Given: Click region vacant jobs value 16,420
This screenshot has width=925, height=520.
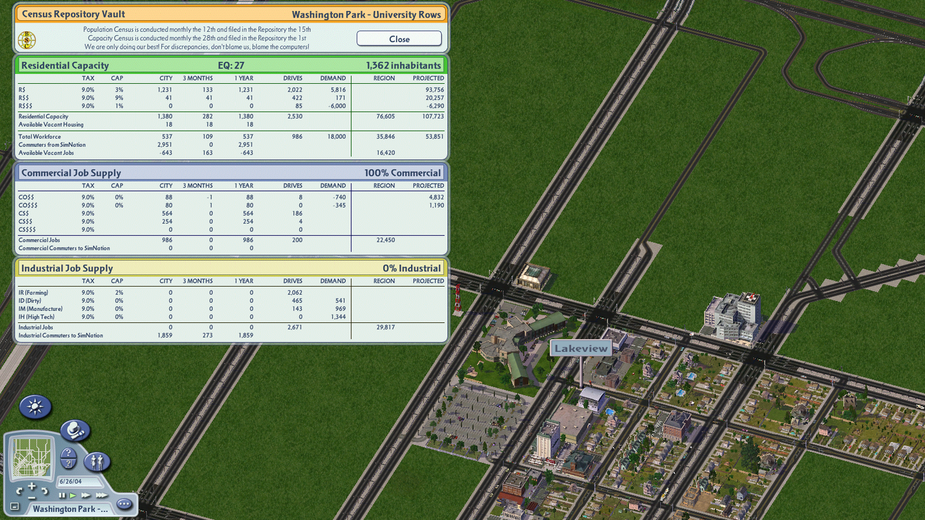Looking at the screenshot, I should tap(385, 153).
